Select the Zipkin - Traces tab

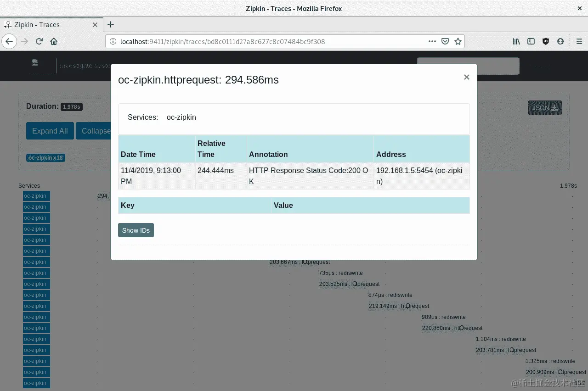click(51, 25)
